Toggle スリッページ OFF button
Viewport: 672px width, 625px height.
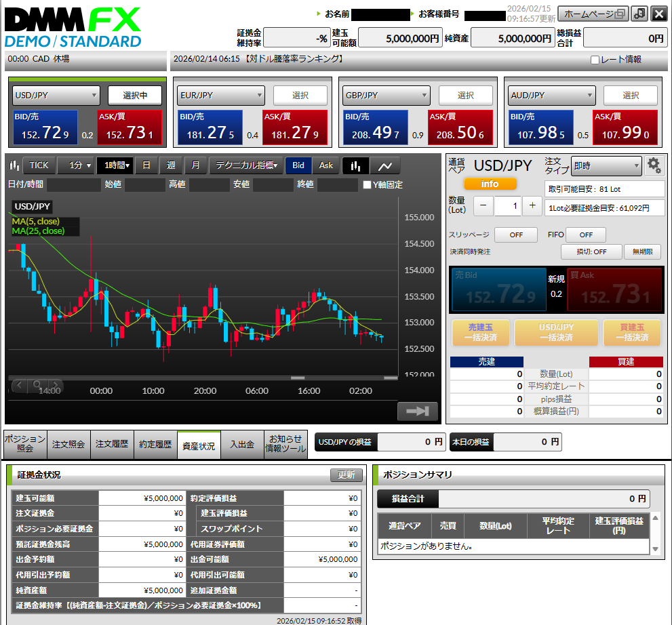pos(516,235)
